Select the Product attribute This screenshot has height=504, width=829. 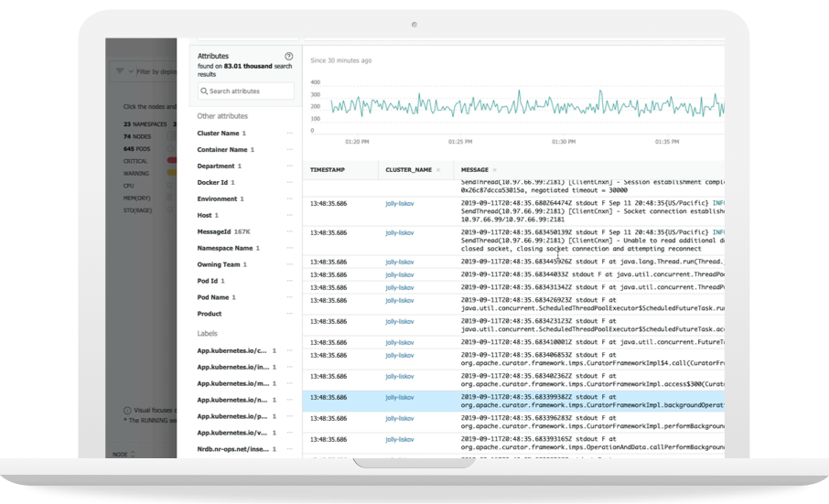coord(210,315)
